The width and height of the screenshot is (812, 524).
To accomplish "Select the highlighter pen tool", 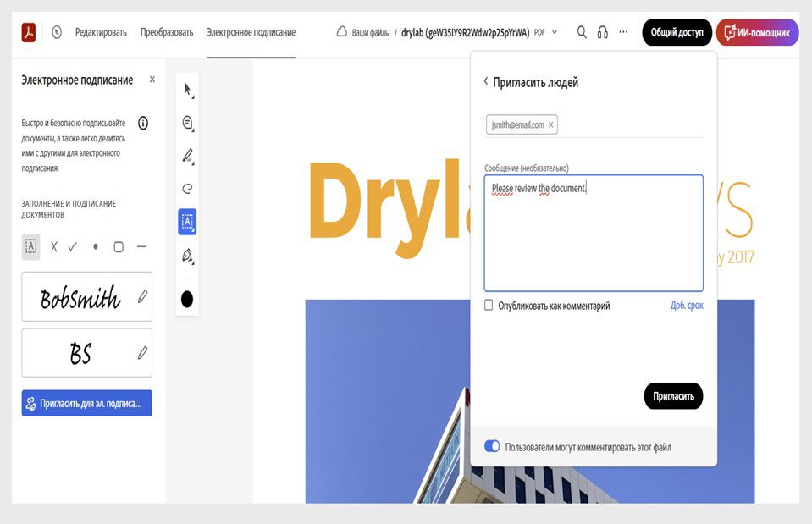I will tap(187, 155).
